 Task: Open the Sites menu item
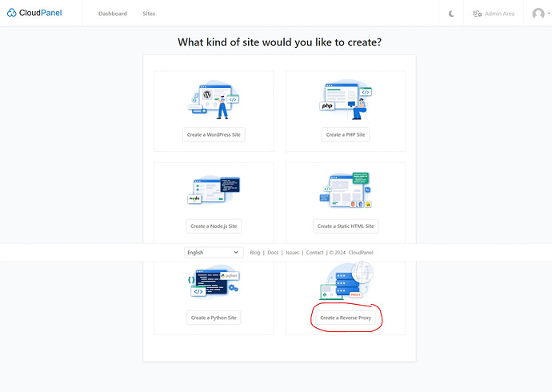click(x=149, y=14)
